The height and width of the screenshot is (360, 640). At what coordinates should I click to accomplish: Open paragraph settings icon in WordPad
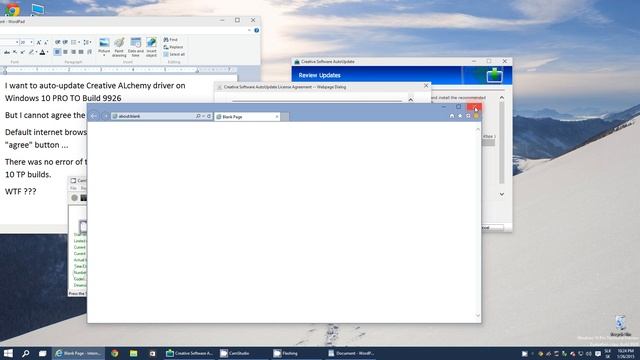coord(89,52)
